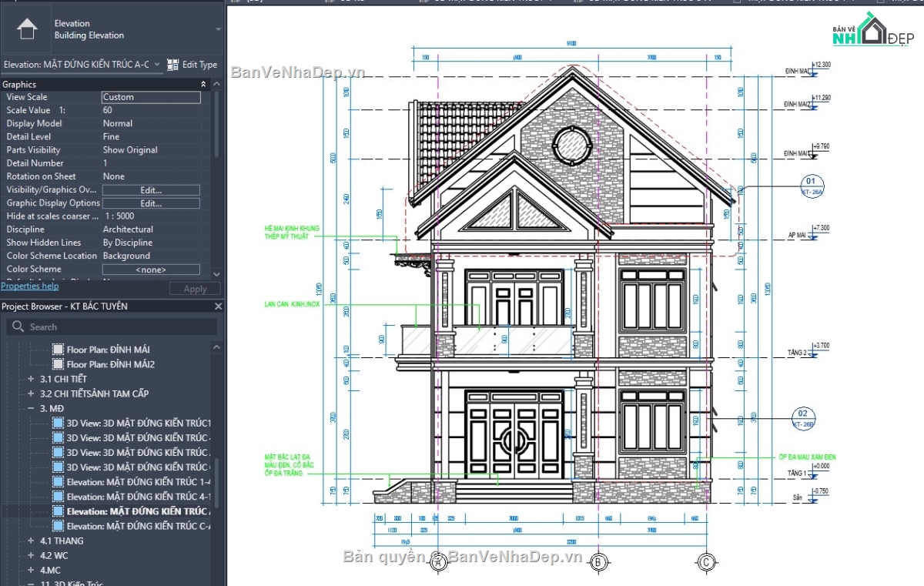Screen dimensions: 924x586
Task: Click the icon of Floor Plan ĐỈNH MÁI2
Action: coord(58,364)
